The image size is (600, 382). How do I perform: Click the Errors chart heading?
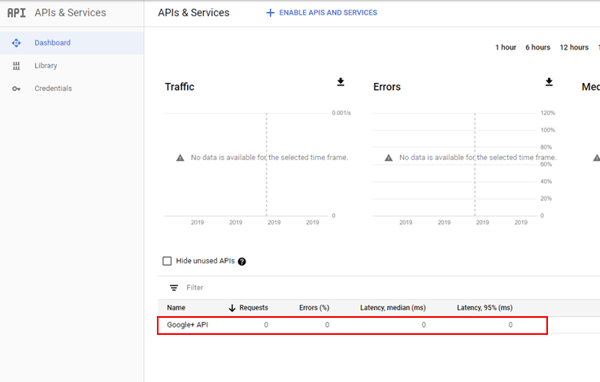click(x=387, y=87)
